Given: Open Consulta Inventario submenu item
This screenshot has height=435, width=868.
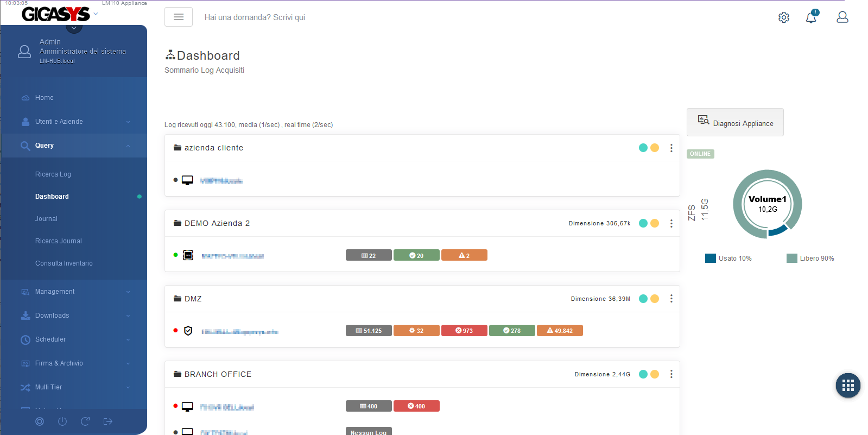Looking at the screenshot, I should (x=64, y=263).
